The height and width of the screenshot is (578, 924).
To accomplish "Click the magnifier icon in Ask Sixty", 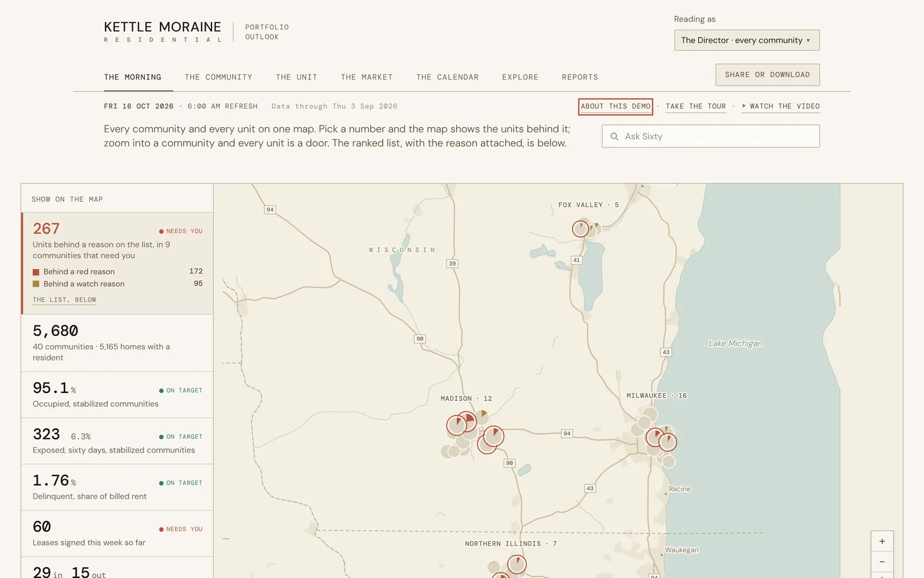I will pyautogui.click(x=614, y=136).
